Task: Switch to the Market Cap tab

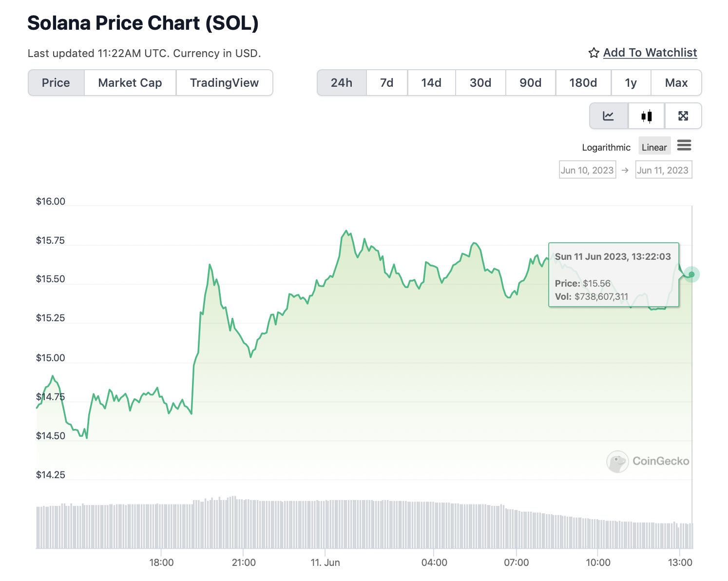Action: click(x=130, y=83)
